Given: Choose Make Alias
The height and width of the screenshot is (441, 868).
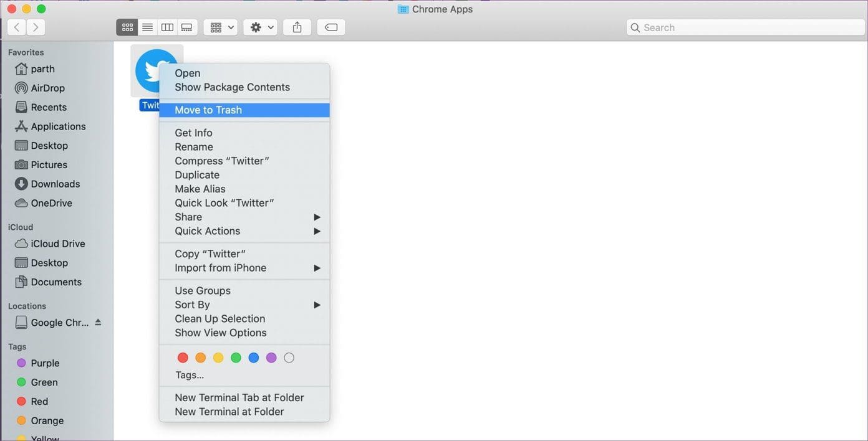Looking at the screenshot, I should pyautogui.click(x=244, y=189).
